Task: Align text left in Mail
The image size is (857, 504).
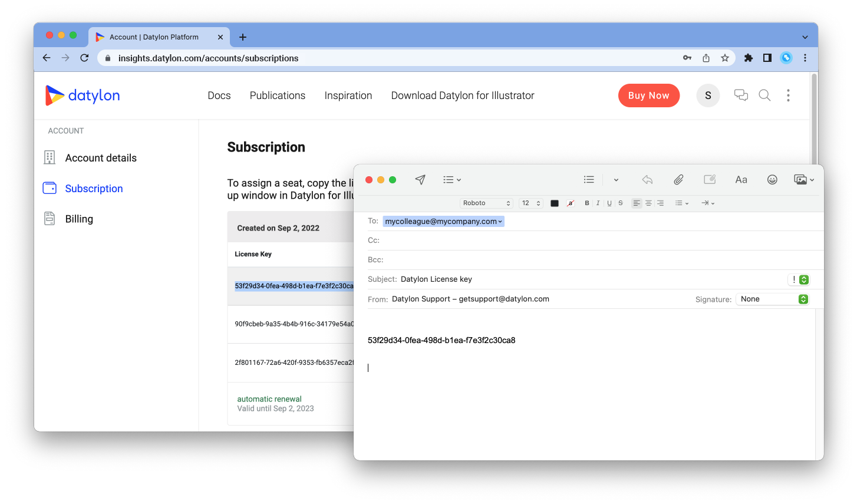Action: (x=637, y=203)
